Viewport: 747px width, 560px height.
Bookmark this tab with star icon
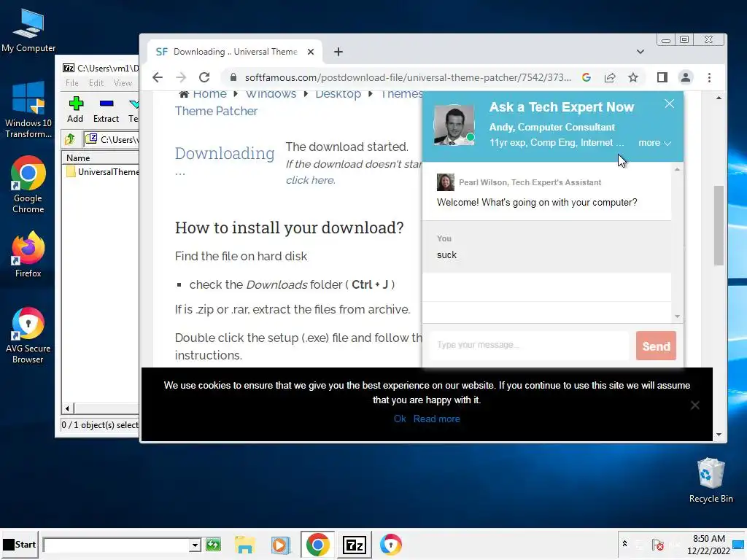pyautogui.click(x=633, y=77)
